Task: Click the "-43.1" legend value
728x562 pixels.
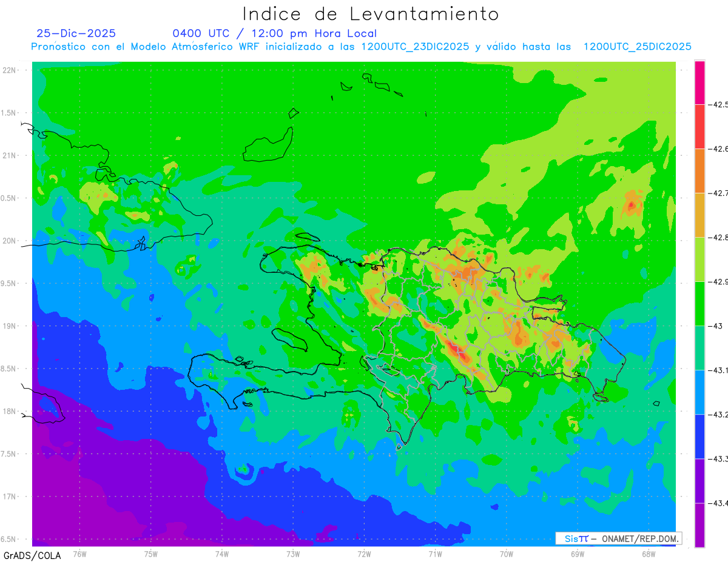Action: click(x=718, y=370)
